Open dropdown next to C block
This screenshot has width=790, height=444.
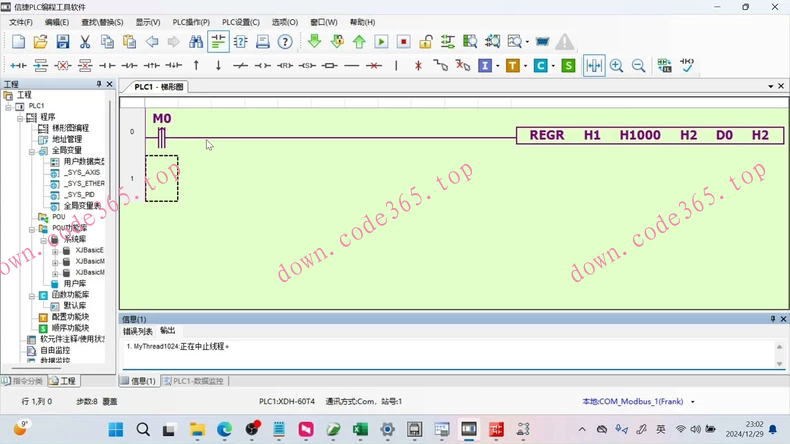[553, 66]
